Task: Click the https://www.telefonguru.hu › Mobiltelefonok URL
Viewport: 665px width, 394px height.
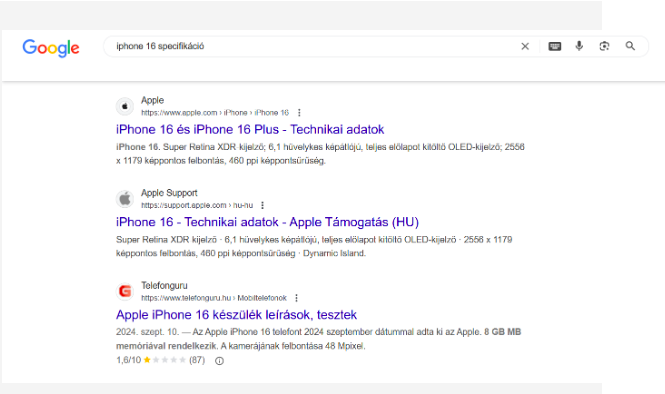Action: click(x=214, y=298)
